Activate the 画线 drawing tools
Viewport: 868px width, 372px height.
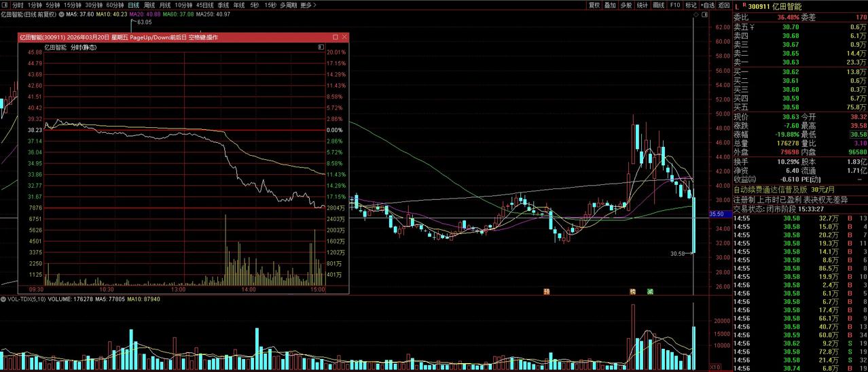click(x=658, y=5)
